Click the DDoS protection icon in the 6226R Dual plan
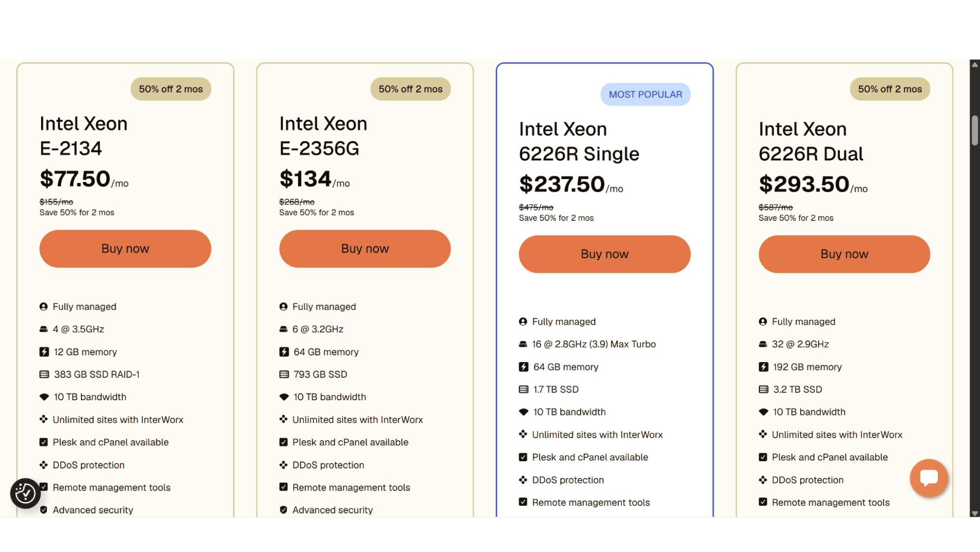Screen dimensions: 980x552 point(763,480)
